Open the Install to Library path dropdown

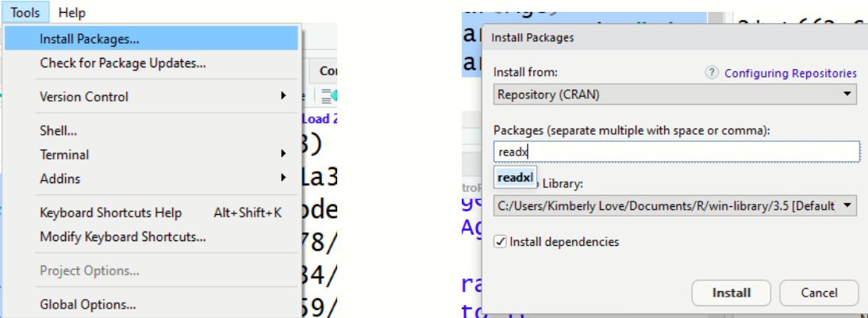[674, 206]
